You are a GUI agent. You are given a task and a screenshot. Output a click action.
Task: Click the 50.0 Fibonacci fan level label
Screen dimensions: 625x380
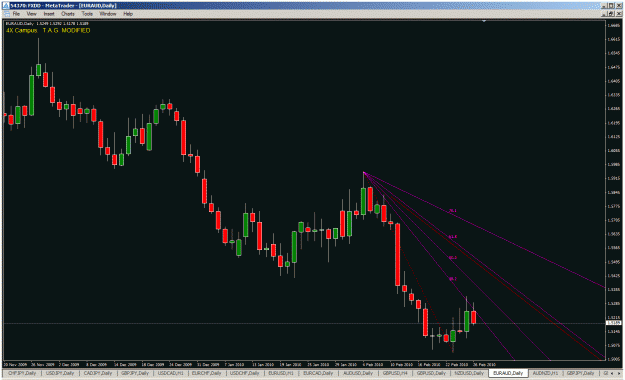(x=453, y=258)
